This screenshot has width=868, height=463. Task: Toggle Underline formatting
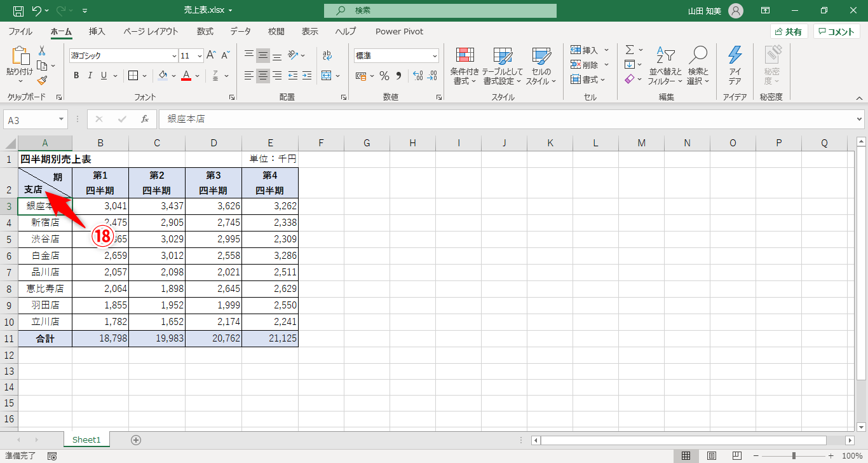(104, 76)
